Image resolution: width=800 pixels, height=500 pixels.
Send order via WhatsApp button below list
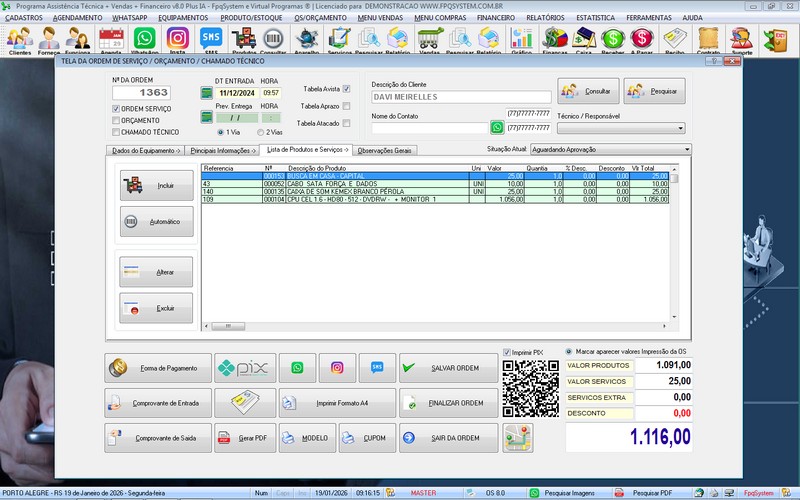point(297,368)
